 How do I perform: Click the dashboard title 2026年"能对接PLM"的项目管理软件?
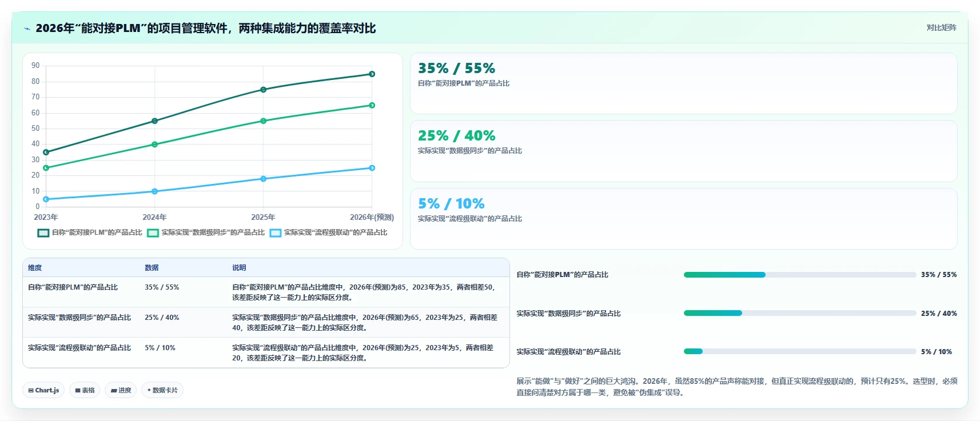tap(206, 29)
